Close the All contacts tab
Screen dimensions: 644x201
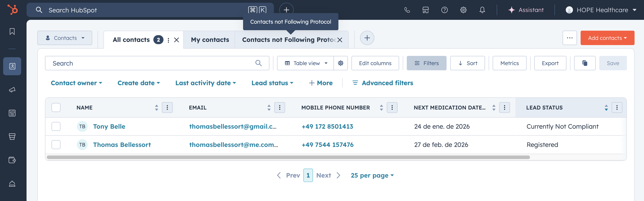(x=177, y=40)
